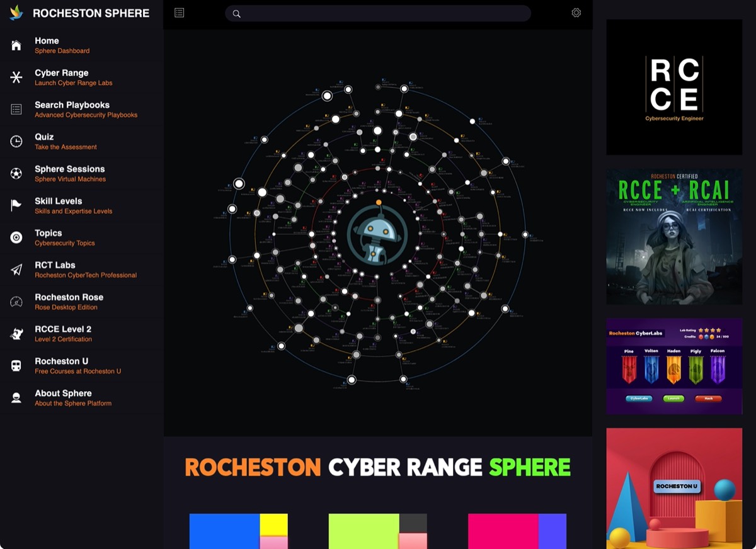Click the "Launch Cyber Range Labs" subtitle

tap(74, 83)
